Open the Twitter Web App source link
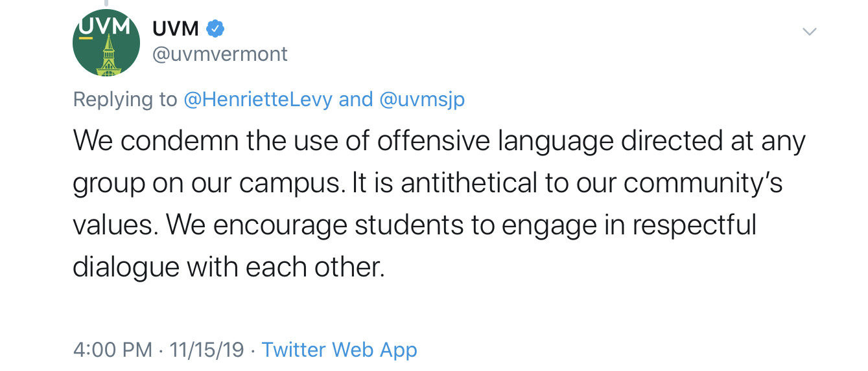 pos(339,350)
